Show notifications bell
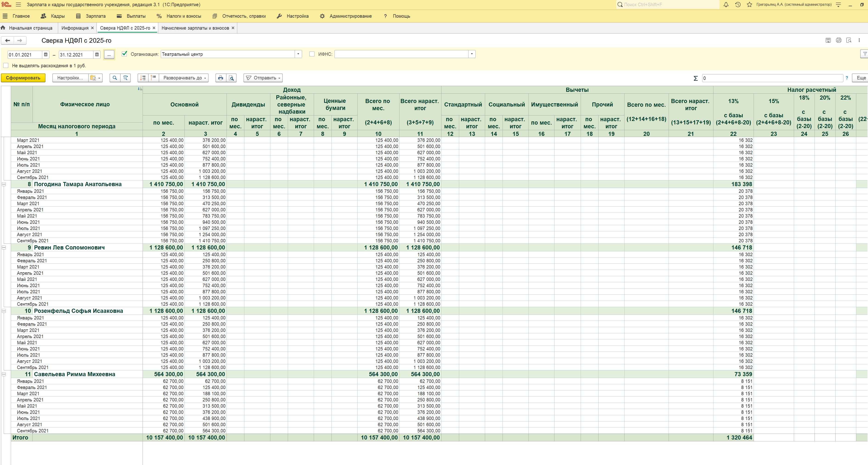This screenshot has height=465, width=868. pyautogui.click(x=726, y=5)
